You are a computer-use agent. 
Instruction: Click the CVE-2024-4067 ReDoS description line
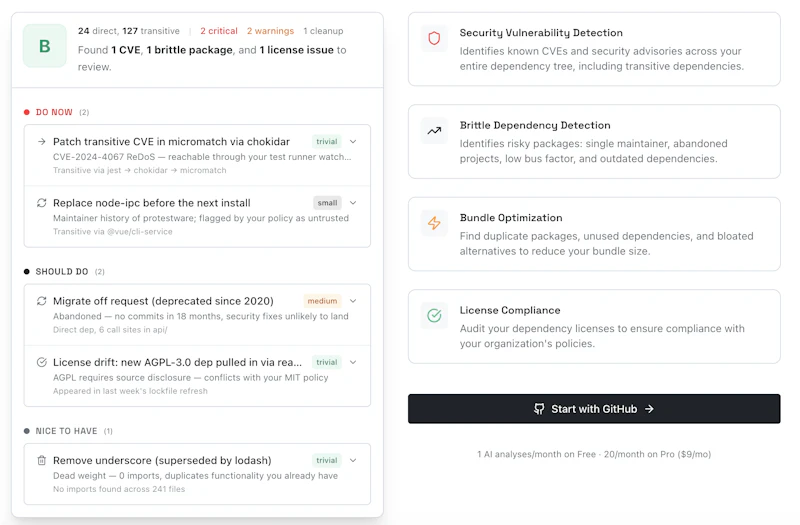click(x=202, y=157)
